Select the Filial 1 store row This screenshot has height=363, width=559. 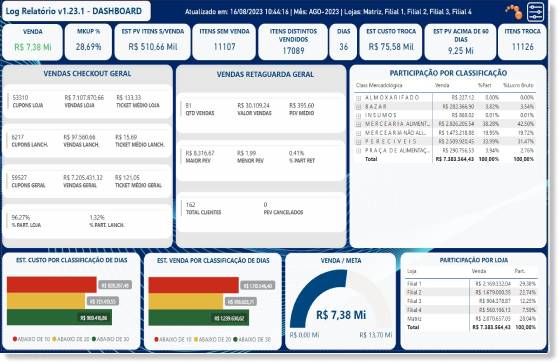[x=471, y=284]
